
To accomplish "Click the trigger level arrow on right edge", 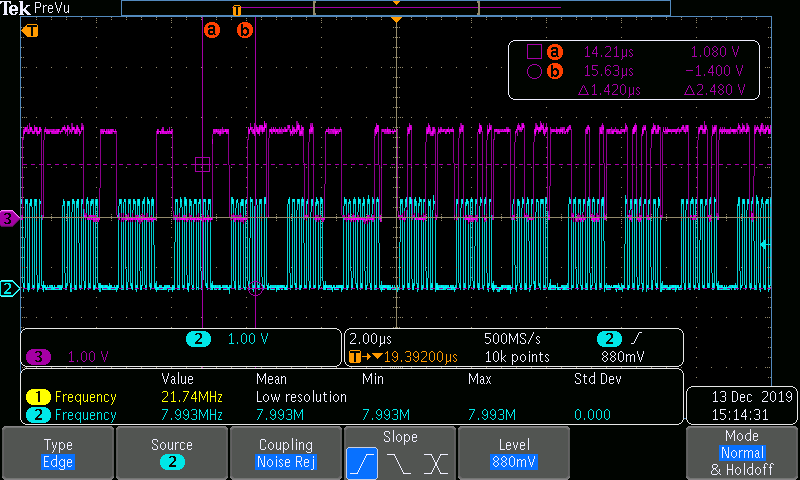I will point(765,244).
